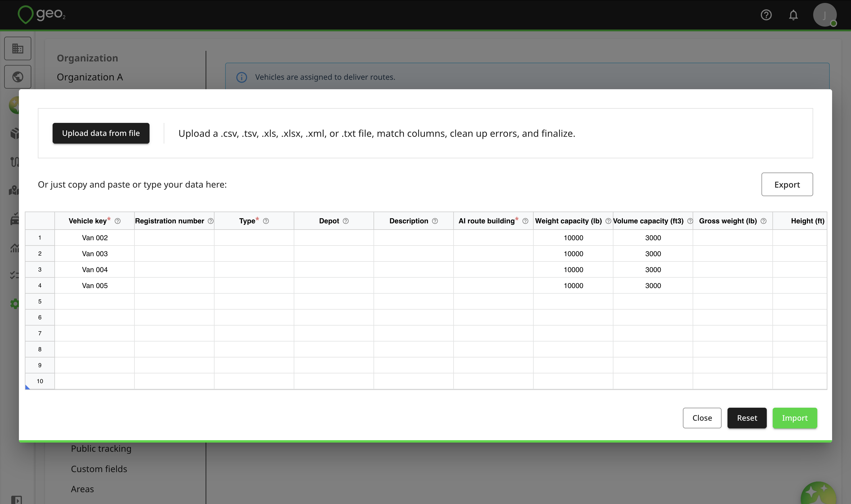Click the green Import button
The width and height of the screenshot is (851, 504).
(x=795, y=418)
